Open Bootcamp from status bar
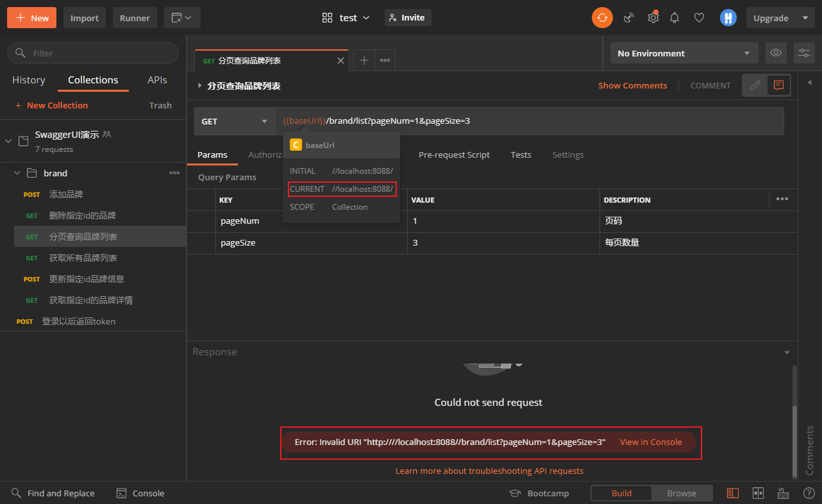Screen dimensions: 822x504 click(x=539, y=493)
